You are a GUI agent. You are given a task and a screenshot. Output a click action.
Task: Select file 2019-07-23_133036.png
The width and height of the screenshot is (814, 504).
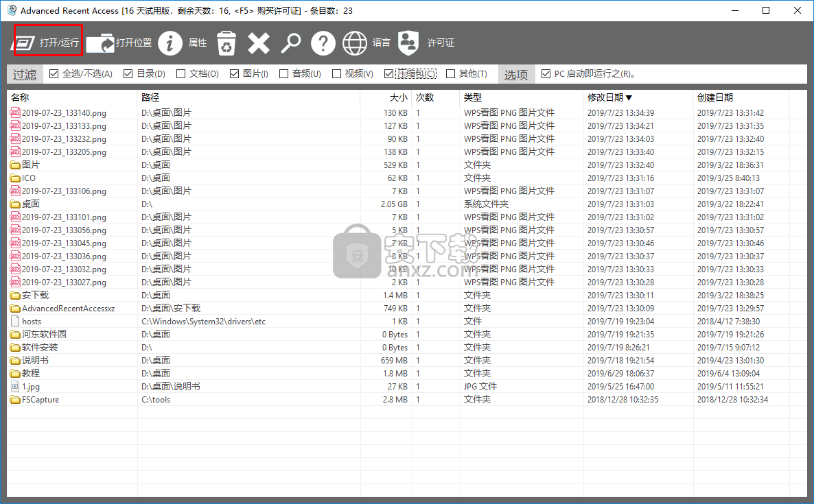(64, 256)
